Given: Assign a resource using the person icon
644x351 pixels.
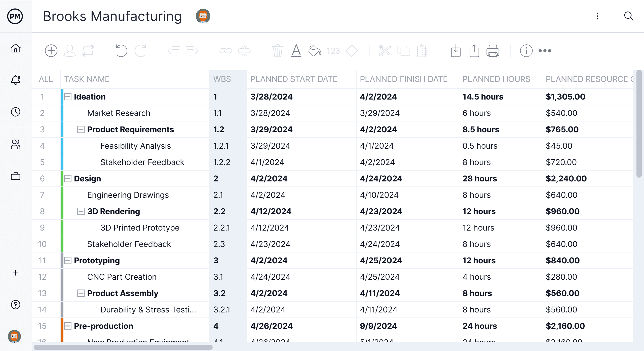Looking at the screenshot, I should [70, 51].
